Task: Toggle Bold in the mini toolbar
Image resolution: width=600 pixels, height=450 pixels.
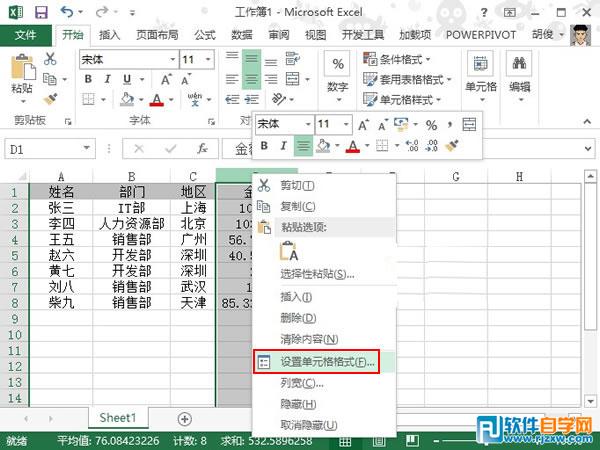Action: (263, 146)
